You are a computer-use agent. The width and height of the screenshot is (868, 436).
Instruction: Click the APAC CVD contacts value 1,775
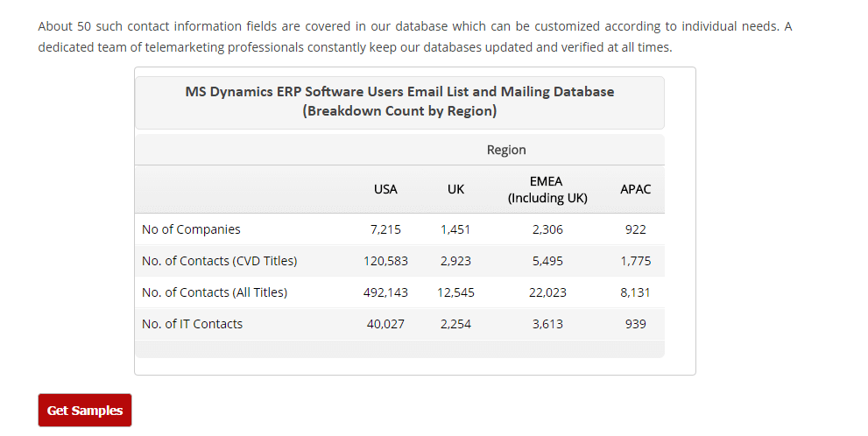(x=636, y=261)
